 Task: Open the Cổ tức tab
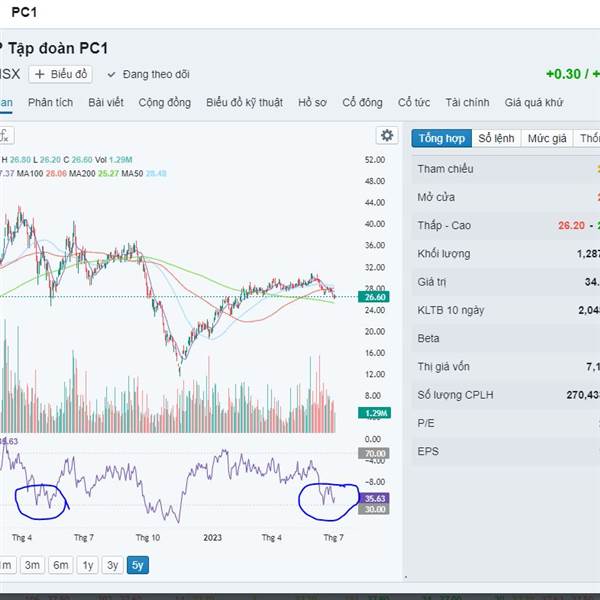click(414, 103)
